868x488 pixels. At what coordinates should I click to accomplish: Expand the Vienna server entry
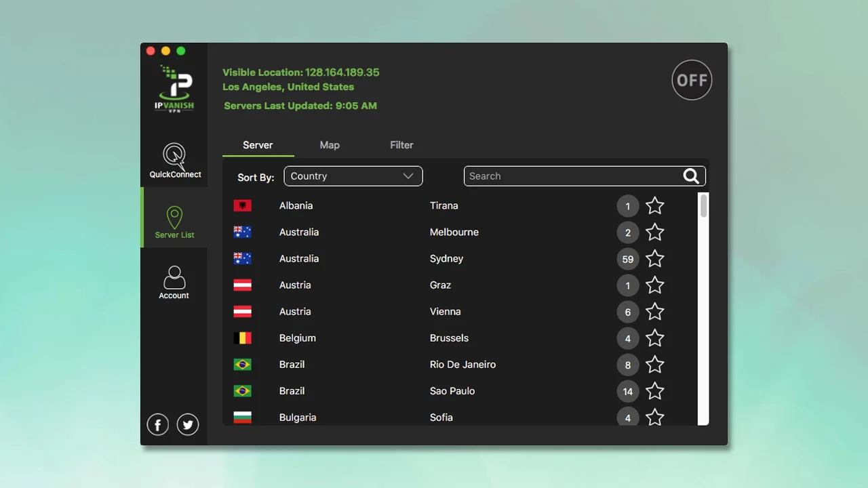pos(445,311)
